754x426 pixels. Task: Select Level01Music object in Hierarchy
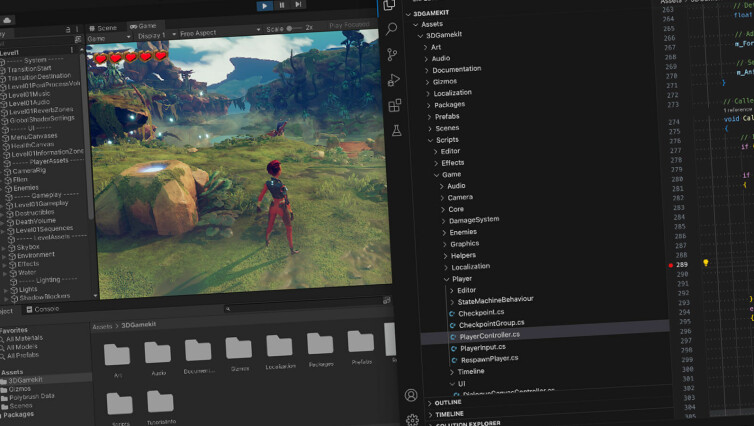click(x=29, y=95)
